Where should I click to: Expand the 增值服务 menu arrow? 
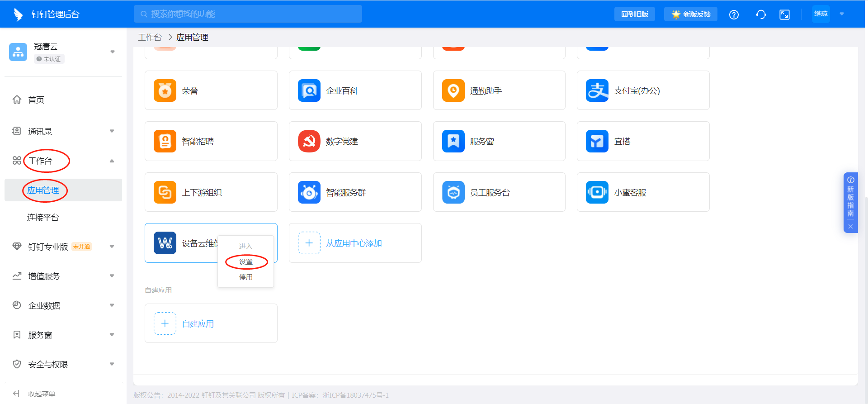point(112,276)
